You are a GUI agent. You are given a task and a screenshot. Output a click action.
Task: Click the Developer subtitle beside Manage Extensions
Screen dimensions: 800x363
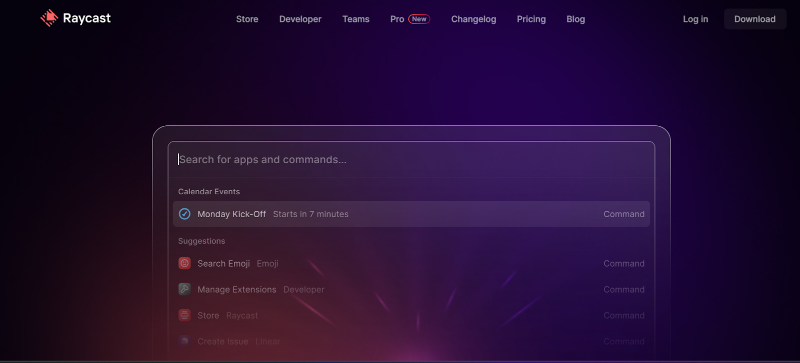tap(304, 289)
